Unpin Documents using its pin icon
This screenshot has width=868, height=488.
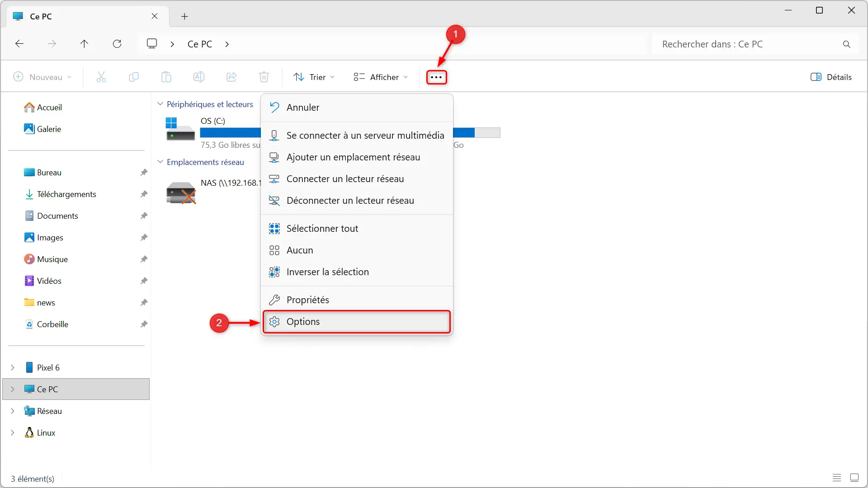[x=144, y=216]
